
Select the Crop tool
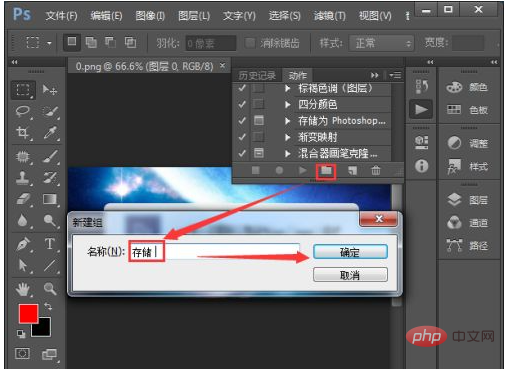point(23,133)
